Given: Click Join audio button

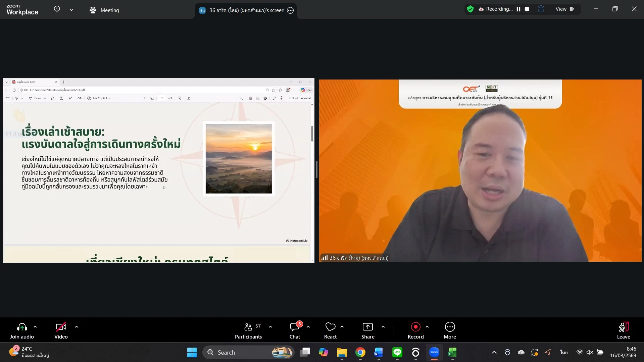Looking at the screenshot, I should pyautogui.click(x=22, y=330).
